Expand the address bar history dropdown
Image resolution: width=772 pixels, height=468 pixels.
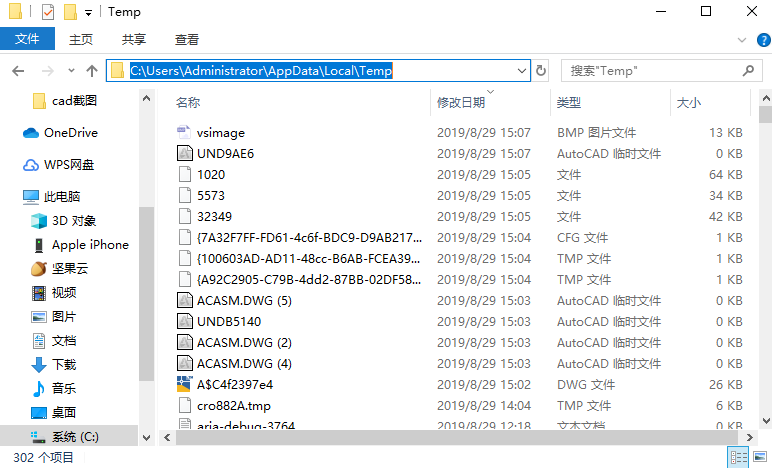521,71
